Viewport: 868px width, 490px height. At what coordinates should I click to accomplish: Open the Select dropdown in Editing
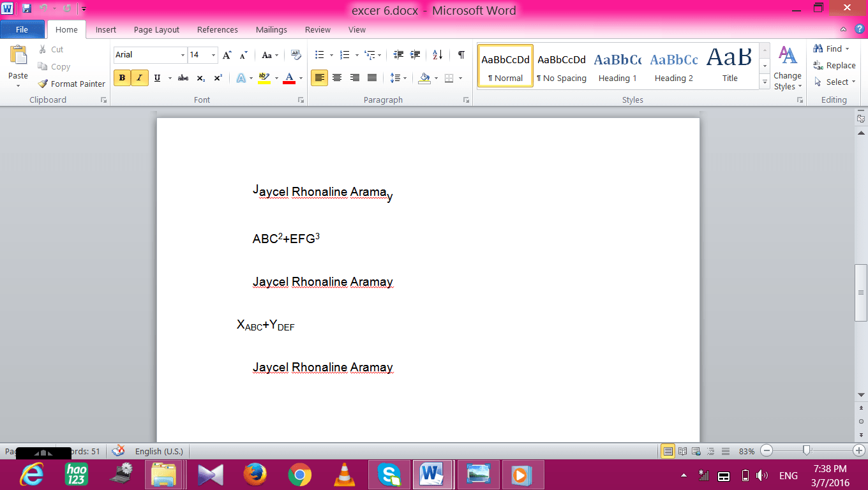coord(835,82)
